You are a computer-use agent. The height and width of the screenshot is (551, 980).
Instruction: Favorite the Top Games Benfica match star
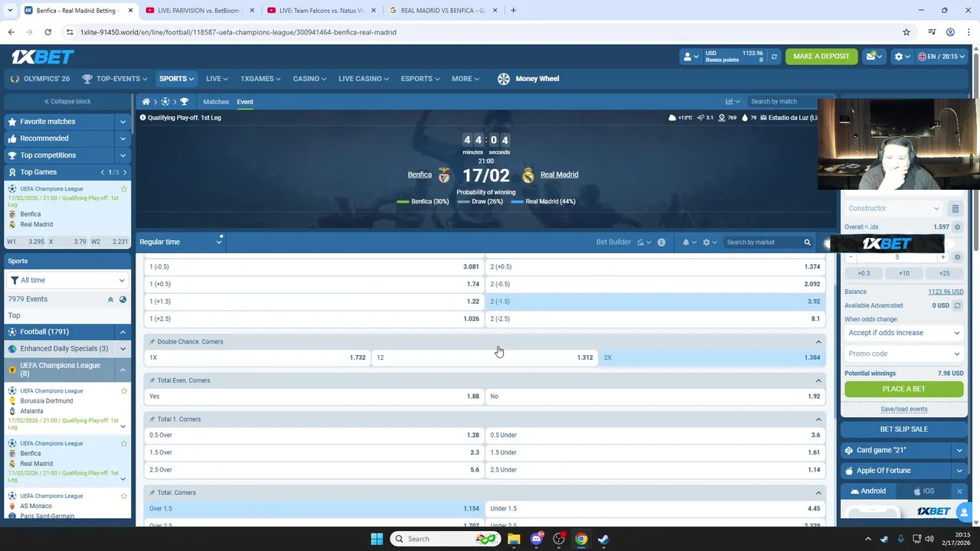point(124,189)
